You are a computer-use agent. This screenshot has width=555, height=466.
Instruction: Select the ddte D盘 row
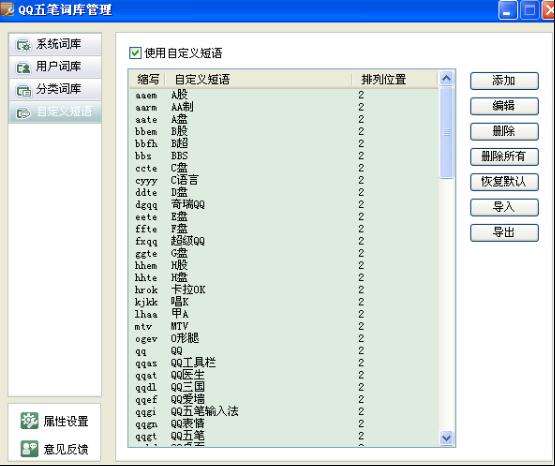[x=283, y=192]
